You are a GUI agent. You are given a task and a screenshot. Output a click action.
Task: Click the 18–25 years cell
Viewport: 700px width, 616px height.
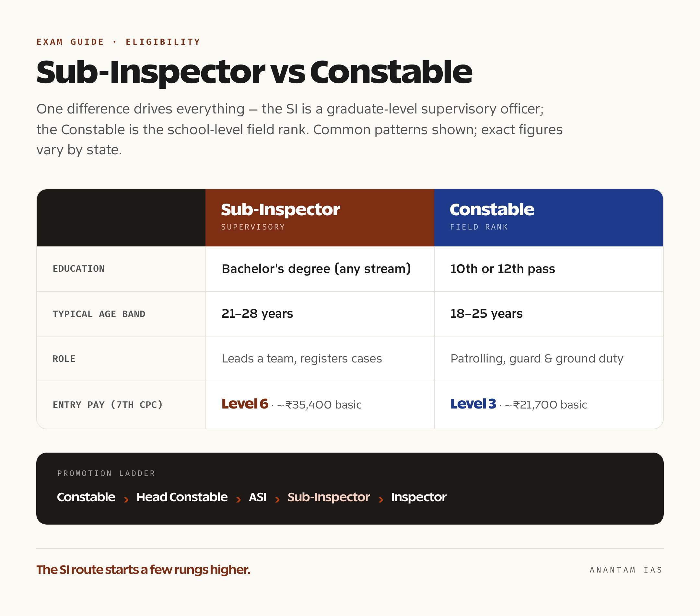(549, 314)
